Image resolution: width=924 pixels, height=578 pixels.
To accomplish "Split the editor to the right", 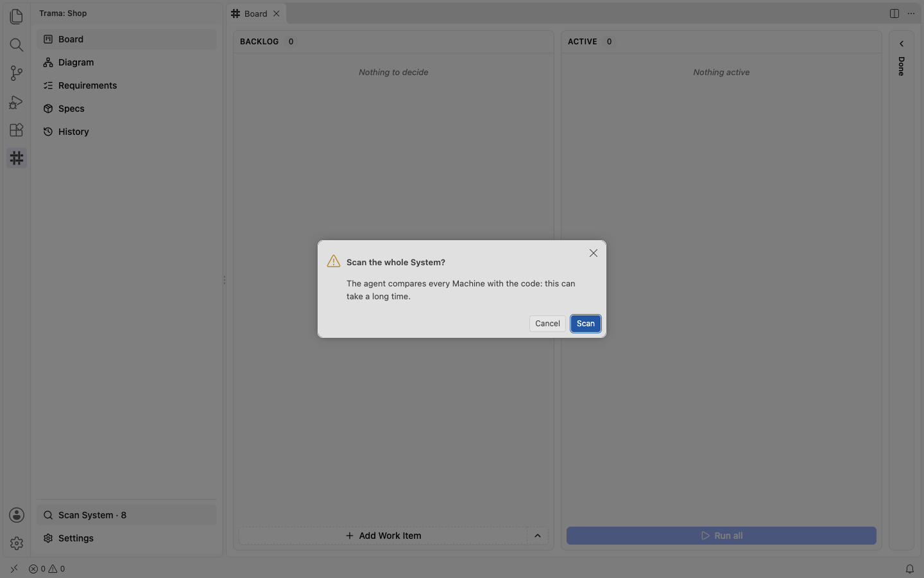I will [894, 13].
